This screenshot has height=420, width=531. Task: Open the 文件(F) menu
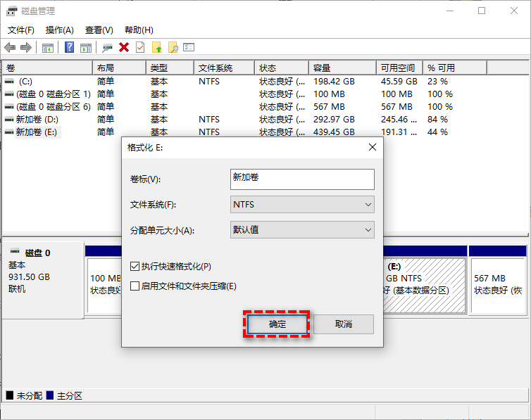[x=21, y=30]
